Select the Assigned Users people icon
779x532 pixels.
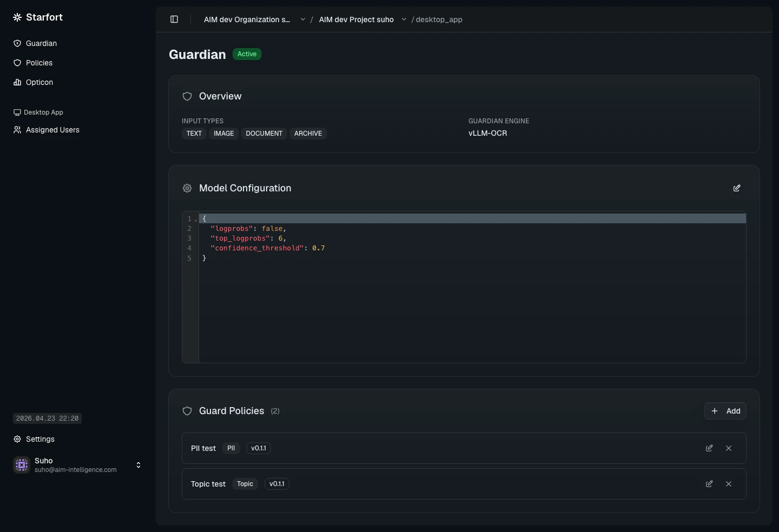click(x=17, y=130)
